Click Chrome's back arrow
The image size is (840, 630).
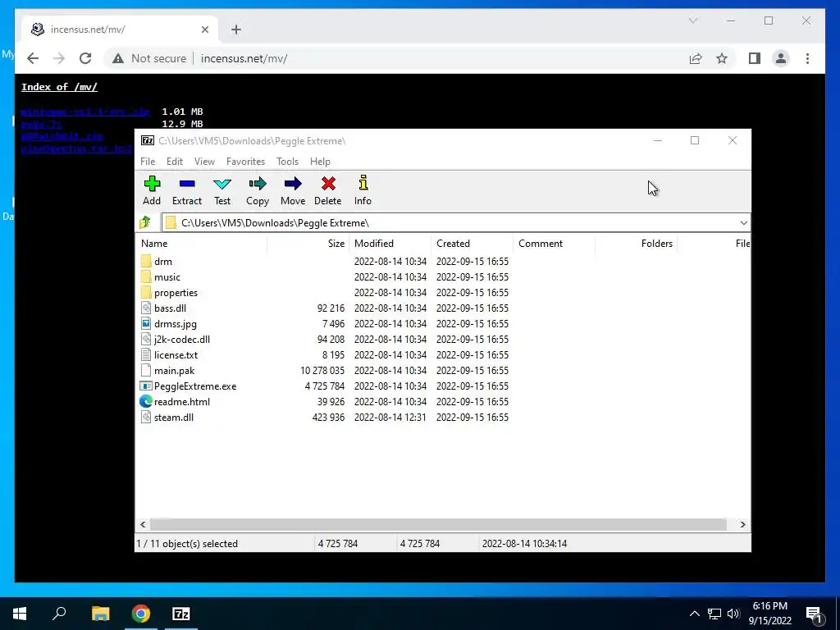pyautogui.click(x=33, y=58)
